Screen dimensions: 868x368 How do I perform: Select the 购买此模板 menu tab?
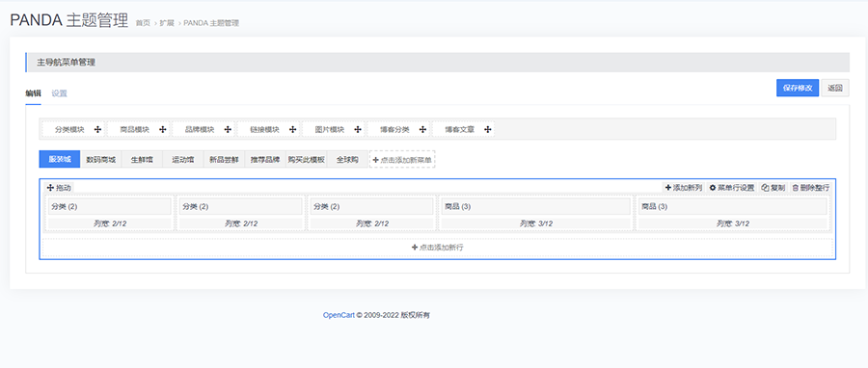click(x=306, y=159)
